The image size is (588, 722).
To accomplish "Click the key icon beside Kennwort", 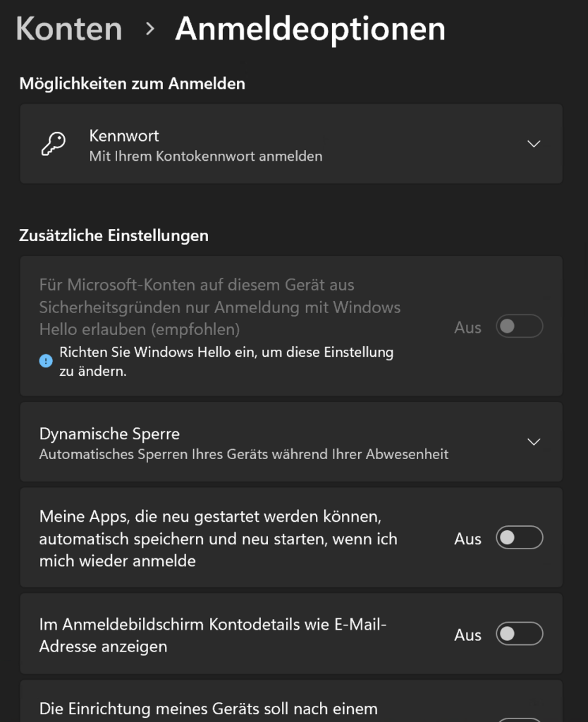I will [x=54, y=144].
